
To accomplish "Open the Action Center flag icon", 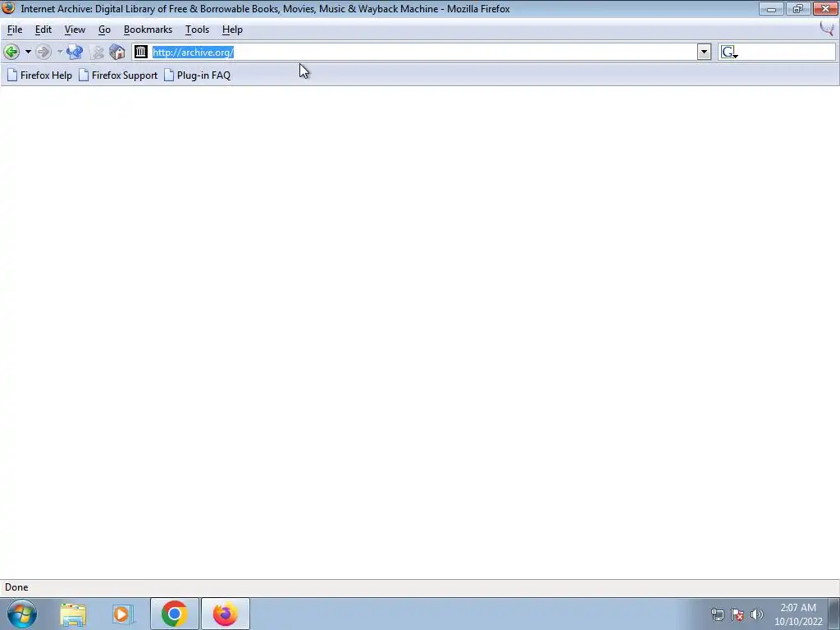I will (737, 614).
